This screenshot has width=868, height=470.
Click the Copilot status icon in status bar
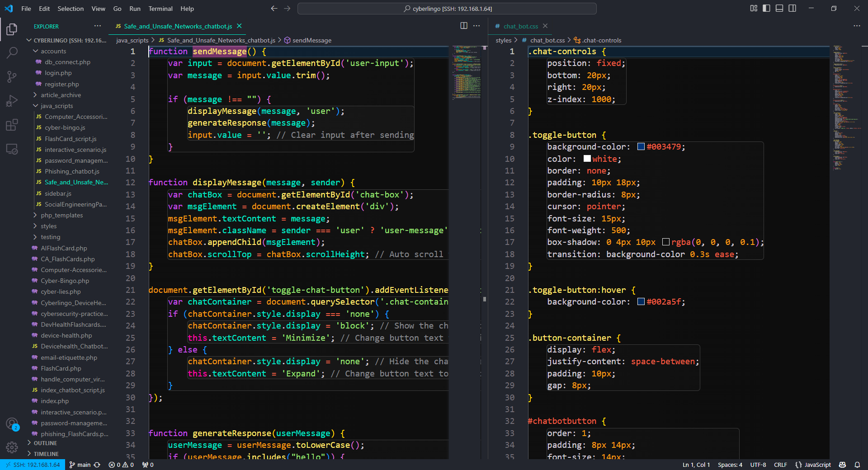click(x=842, y=465)
